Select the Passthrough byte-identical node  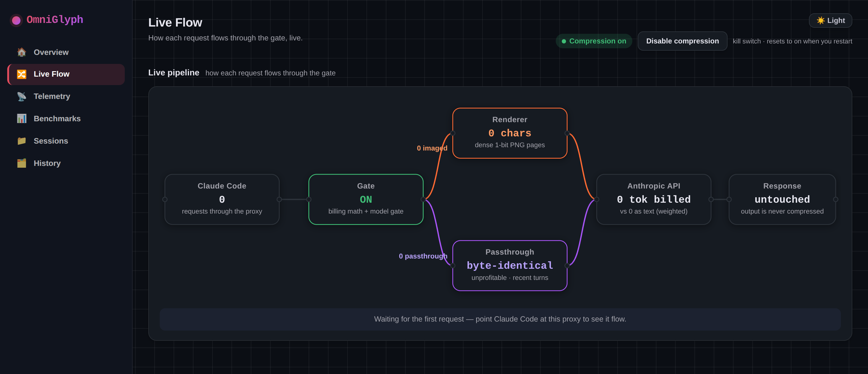[509, 265]
